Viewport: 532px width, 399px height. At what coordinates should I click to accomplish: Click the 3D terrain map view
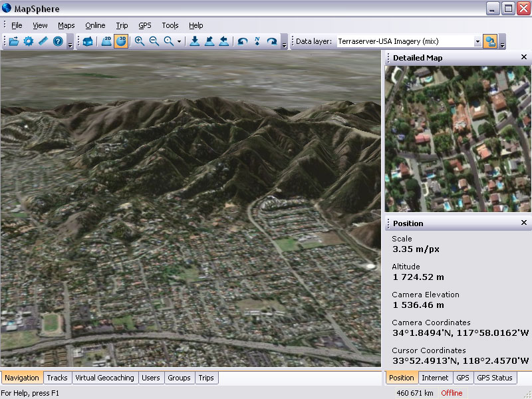pos(191,209)
